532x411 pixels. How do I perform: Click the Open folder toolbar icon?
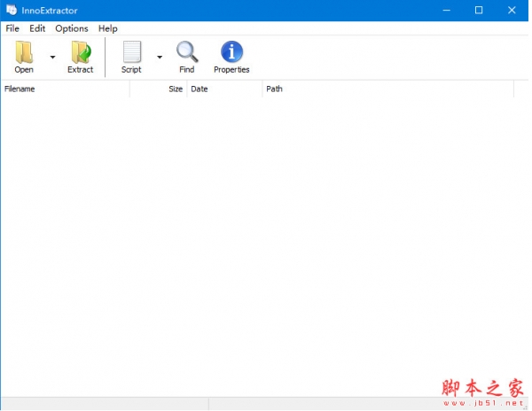[24, 52]
